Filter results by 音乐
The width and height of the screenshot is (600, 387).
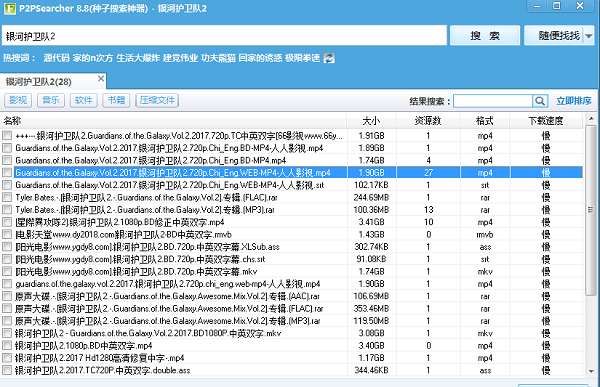click(51, 100)
